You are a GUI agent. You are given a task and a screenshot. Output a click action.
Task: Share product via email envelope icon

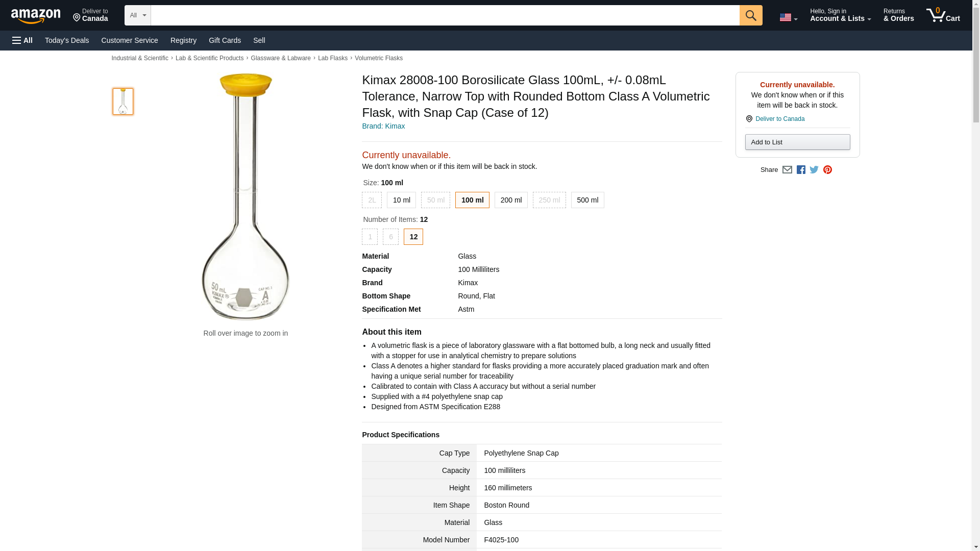tap(787, 170)
